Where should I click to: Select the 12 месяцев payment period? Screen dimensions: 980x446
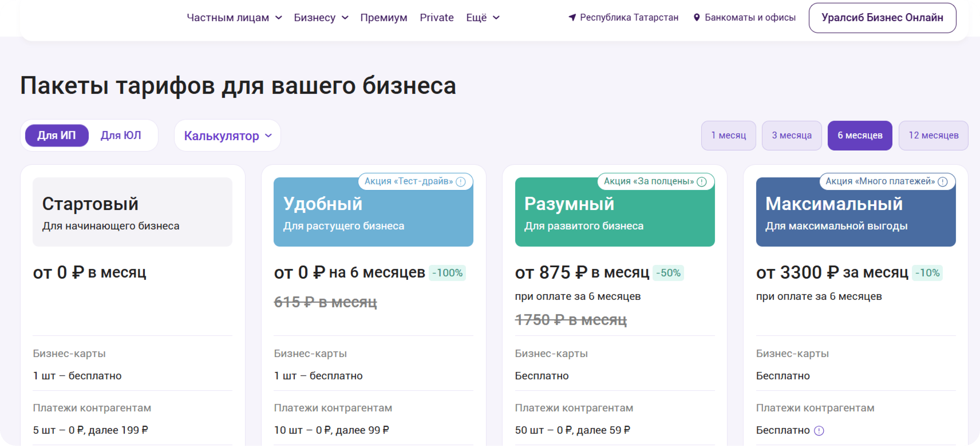933,135
